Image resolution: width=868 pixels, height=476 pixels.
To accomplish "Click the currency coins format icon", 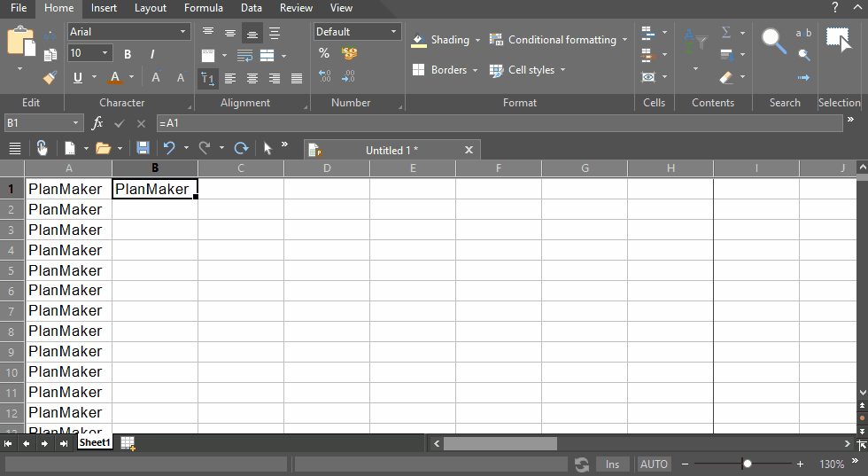I will pyautogui.click(x=350, y=54).
